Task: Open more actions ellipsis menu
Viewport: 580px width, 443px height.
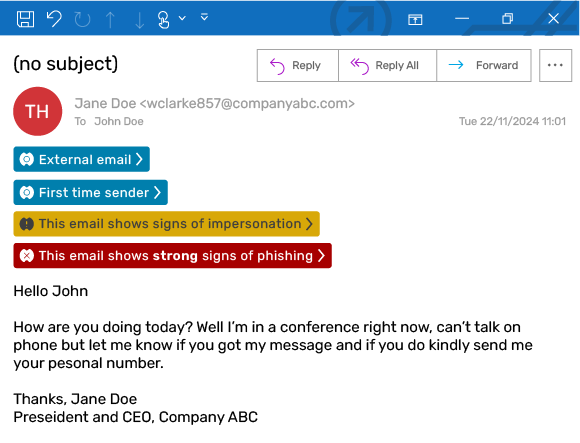Action: (555, 65)
